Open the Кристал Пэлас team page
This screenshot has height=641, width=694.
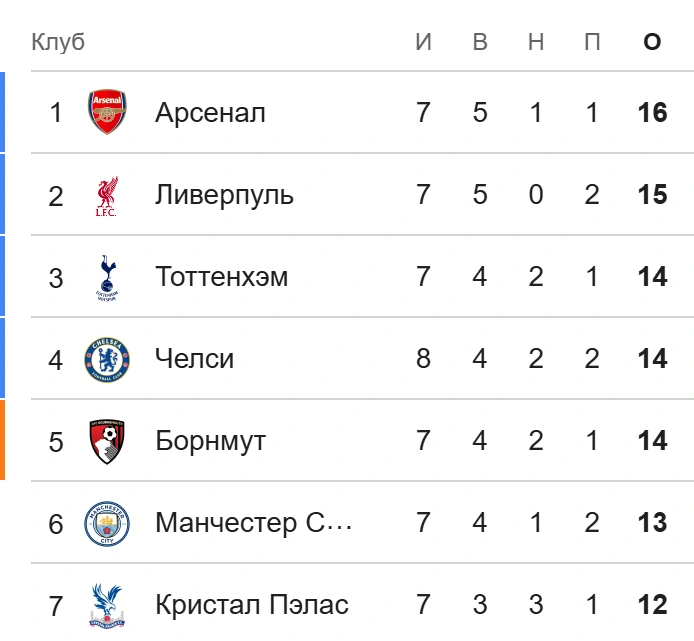pyautogui.click(x=252, y=604)
